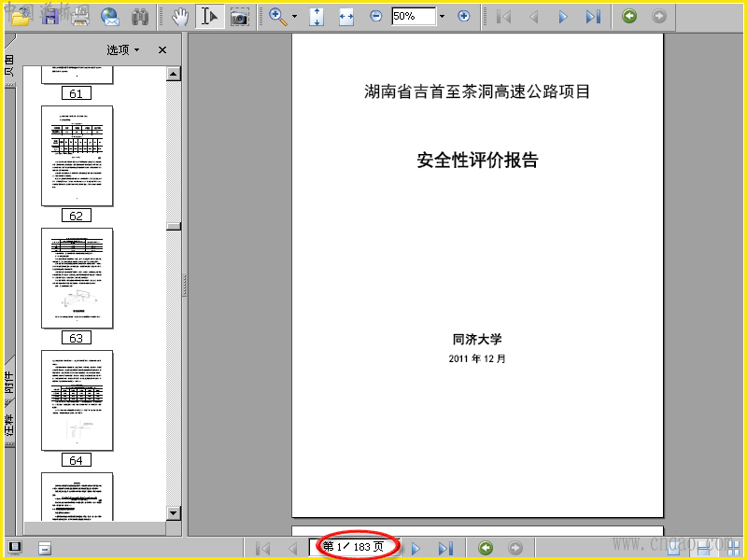Jump to last page in the status bar

445,548
